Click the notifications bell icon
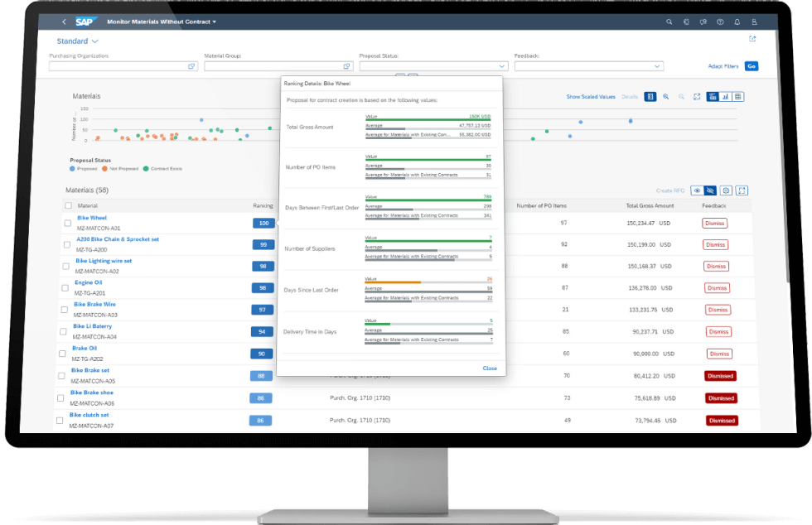812x525 pixels. 737,22
